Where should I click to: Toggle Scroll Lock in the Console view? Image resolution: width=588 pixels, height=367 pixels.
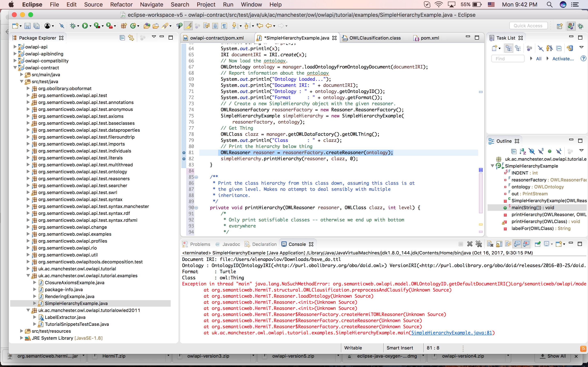tap(499, 244)
